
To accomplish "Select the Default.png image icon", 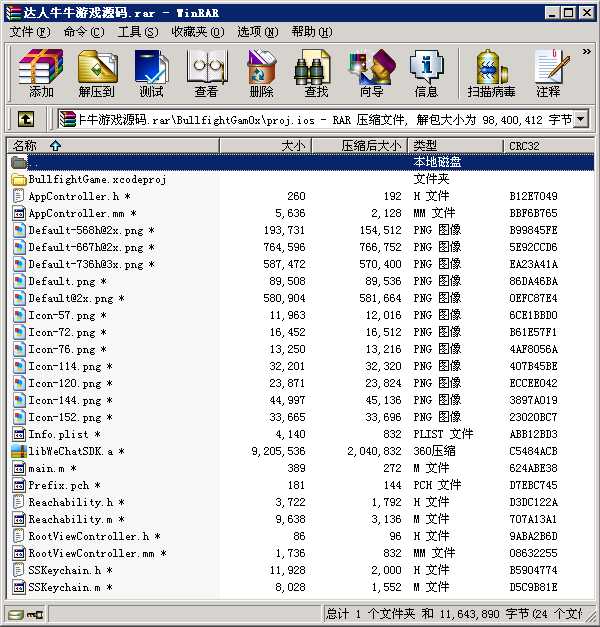I will pos(18,281).
